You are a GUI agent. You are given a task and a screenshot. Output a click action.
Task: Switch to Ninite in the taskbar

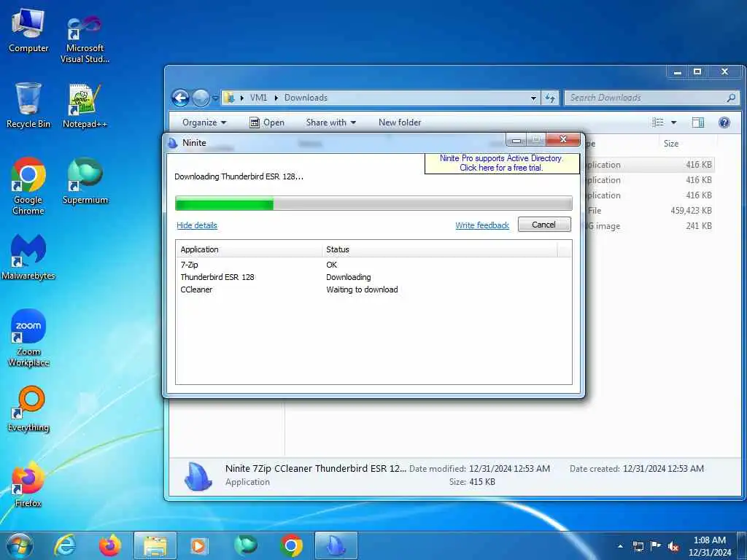(336, 545)
